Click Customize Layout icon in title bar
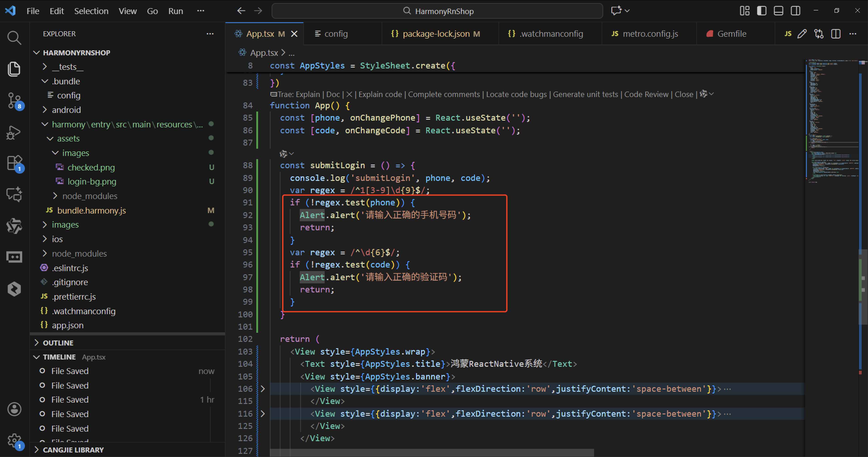The image size is (868, 457). 744,11
